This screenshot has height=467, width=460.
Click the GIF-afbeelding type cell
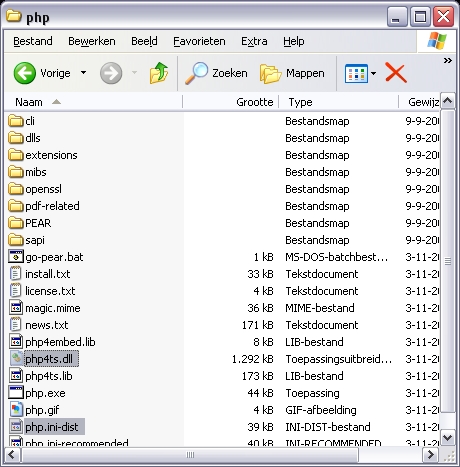click(x=321, y=410)
